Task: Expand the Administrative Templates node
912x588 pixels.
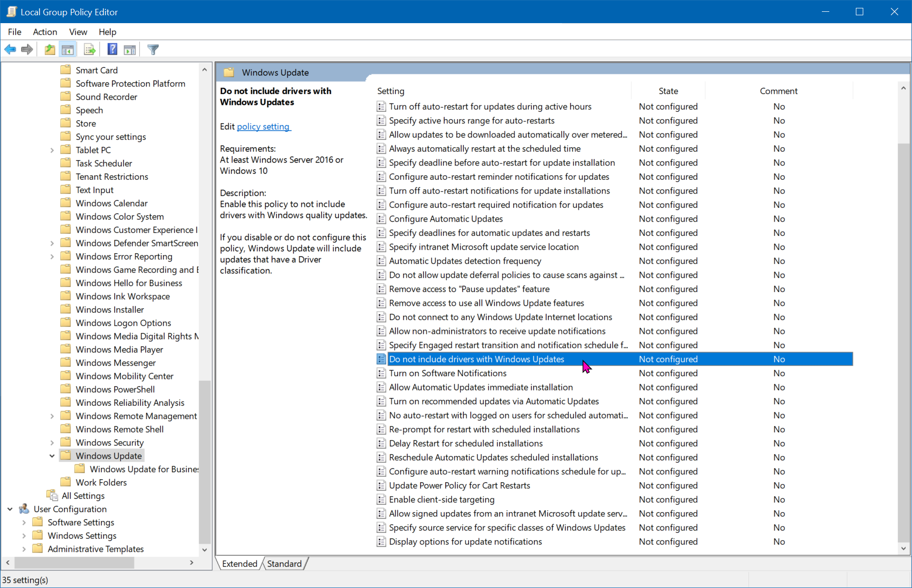Action: [x=24, y=549]
